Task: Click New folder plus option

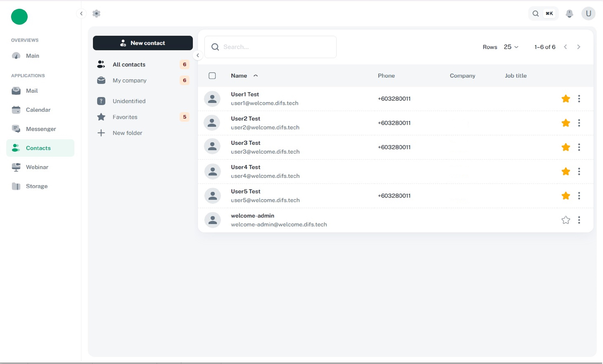Action: 143,133
